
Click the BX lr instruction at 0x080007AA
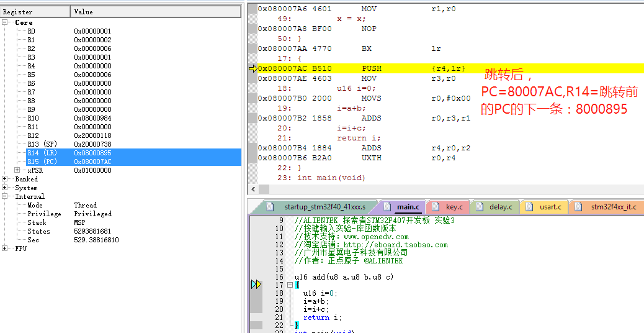tap(349, 48)
